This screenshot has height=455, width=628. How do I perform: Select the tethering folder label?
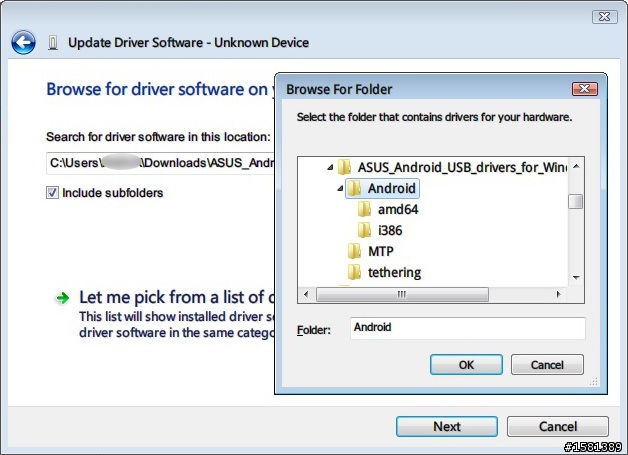coord(394,272)
